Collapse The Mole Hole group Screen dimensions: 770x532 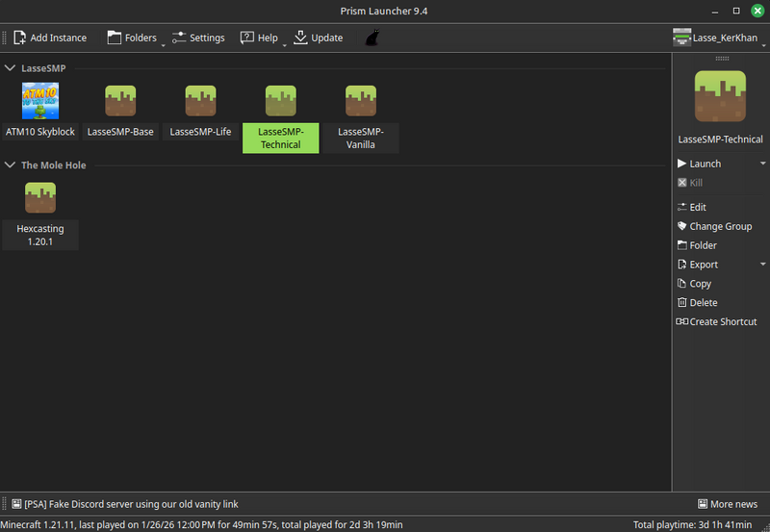11,165
